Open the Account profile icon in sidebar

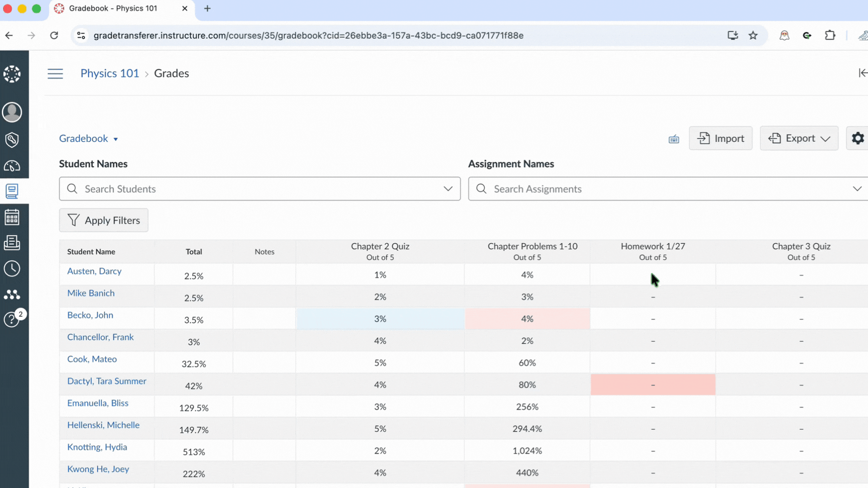pyautogui.click(x=12, y=112)
